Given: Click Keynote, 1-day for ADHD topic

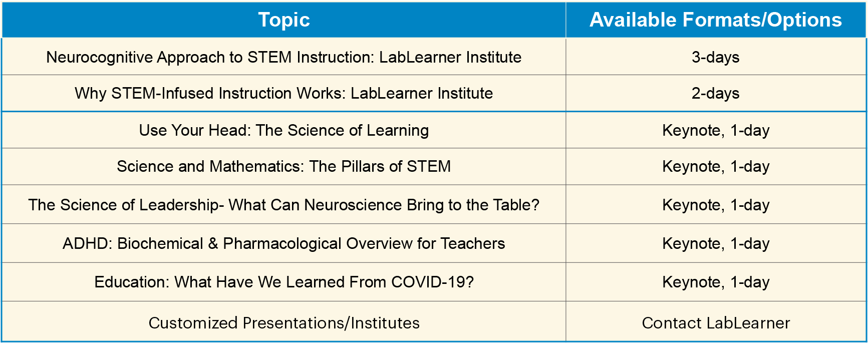Looking at the screenshot, I should (x=716, y=243).
